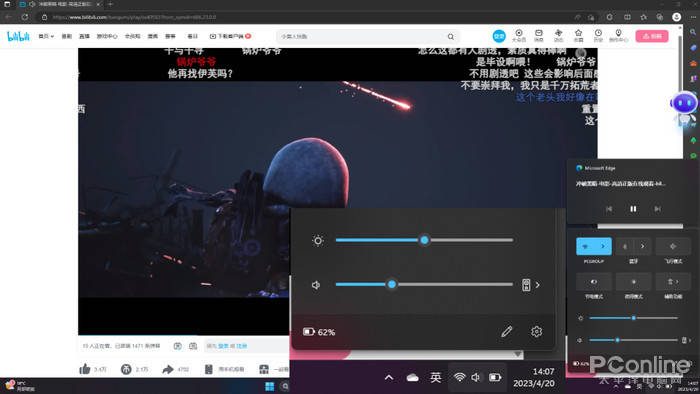Expand the 首页 dropdown in bilibili navigation

point(46,36)
